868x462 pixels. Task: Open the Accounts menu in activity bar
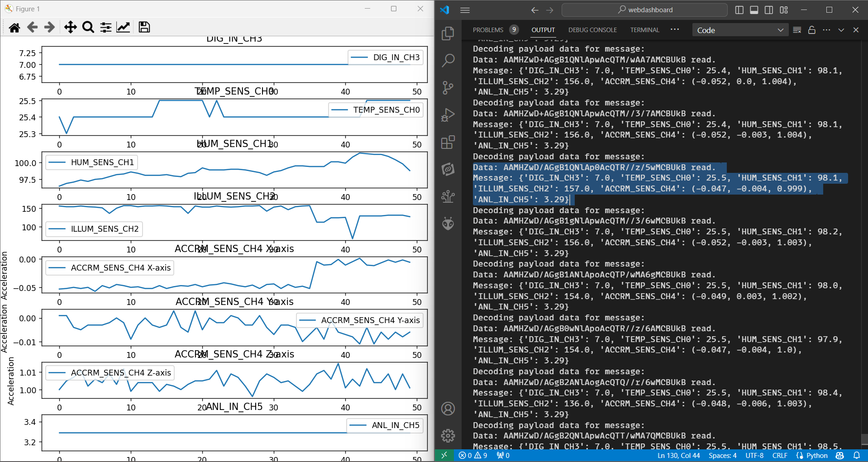click(448, 409)
